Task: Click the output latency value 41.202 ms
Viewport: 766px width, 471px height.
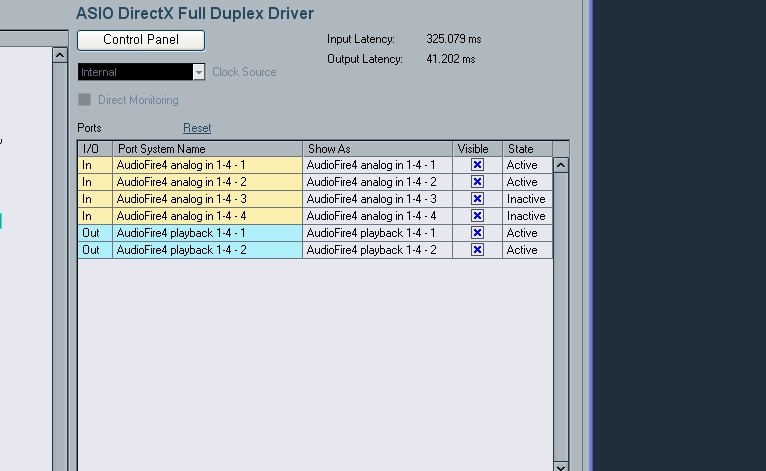Action: pos(450,59)
